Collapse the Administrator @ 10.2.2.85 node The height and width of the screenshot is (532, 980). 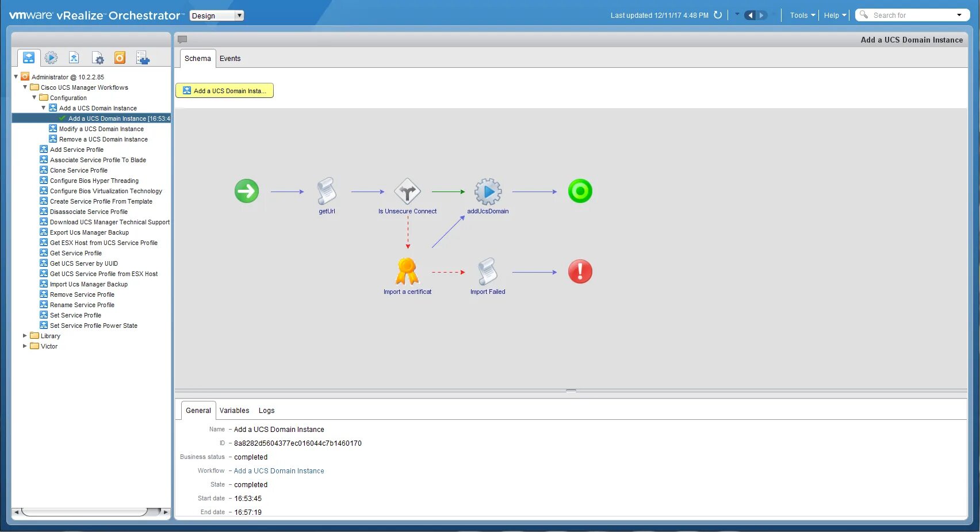[16, 76]
